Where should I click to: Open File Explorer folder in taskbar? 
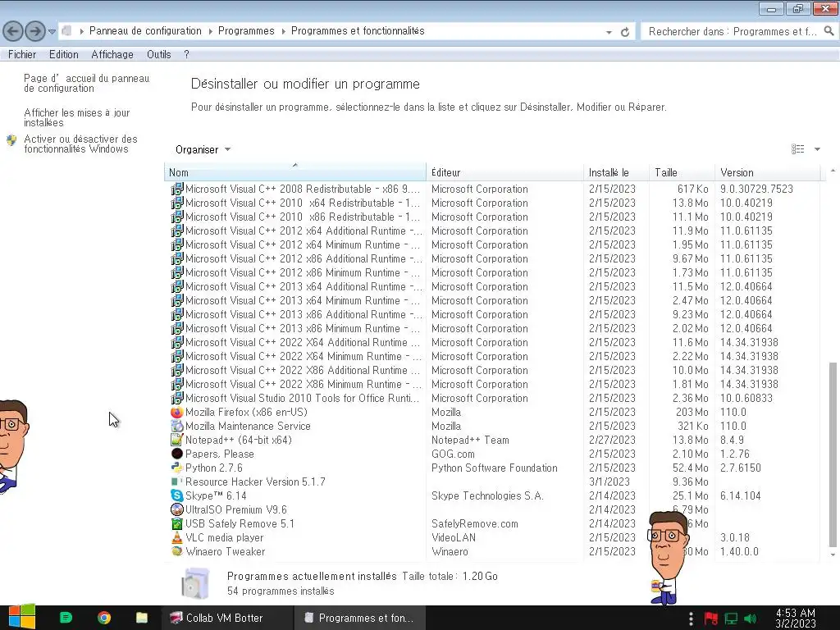142,618
